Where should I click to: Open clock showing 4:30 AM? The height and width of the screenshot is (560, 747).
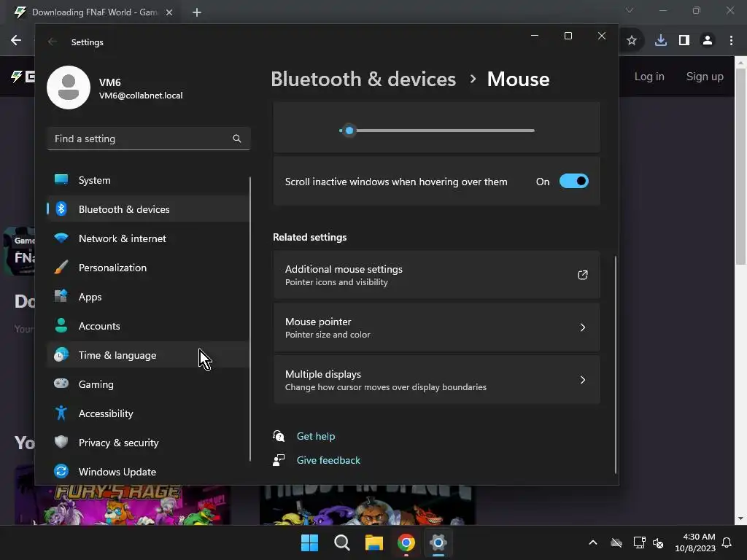pos(695,542)
